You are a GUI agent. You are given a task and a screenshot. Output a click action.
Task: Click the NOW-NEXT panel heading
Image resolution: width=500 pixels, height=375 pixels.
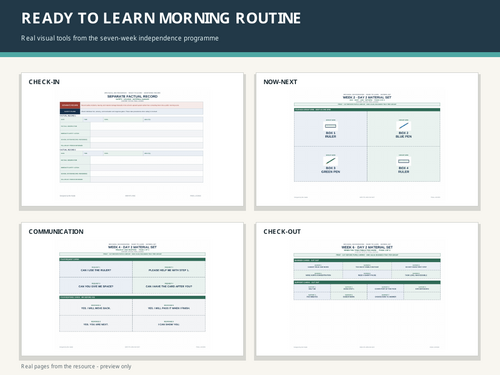coord(280,82)
